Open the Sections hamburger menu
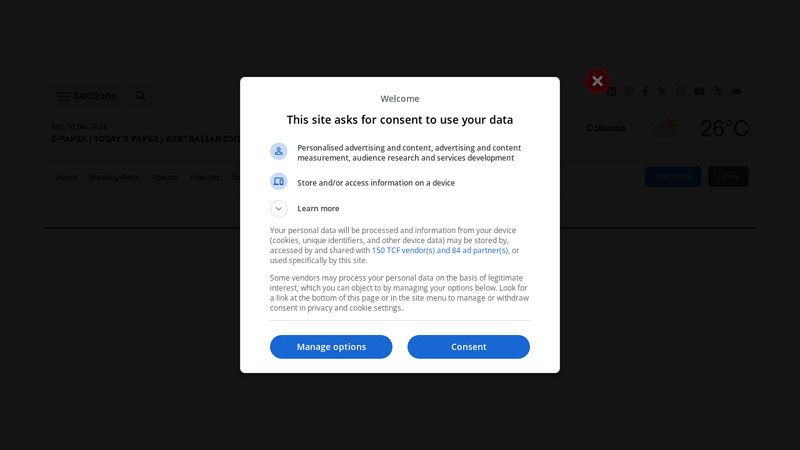The height and width of the screenshot is (450, 800). coord(64,97)
